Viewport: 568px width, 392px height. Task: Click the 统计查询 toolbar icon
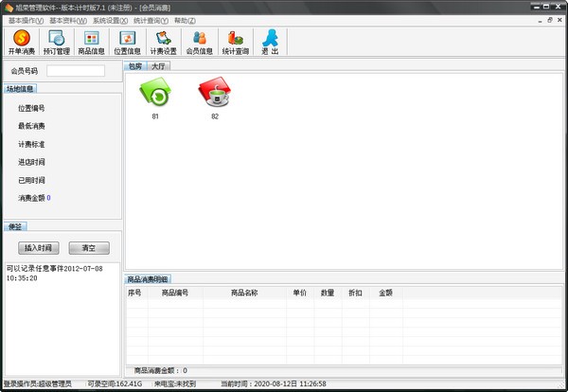tap(235, 42)
